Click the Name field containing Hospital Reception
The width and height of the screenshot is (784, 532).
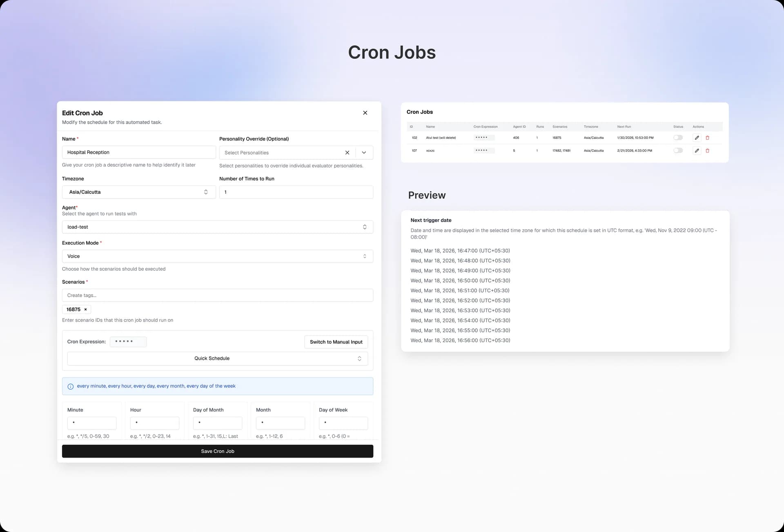coord(139,152)
